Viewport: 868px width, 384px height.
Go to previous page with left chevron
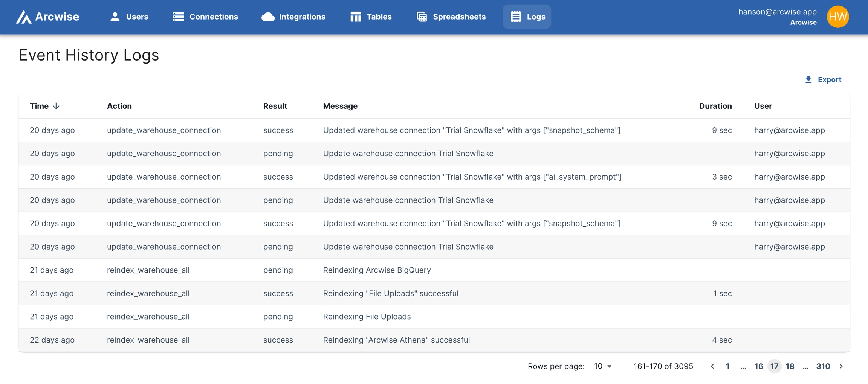(x=712, y=366)
